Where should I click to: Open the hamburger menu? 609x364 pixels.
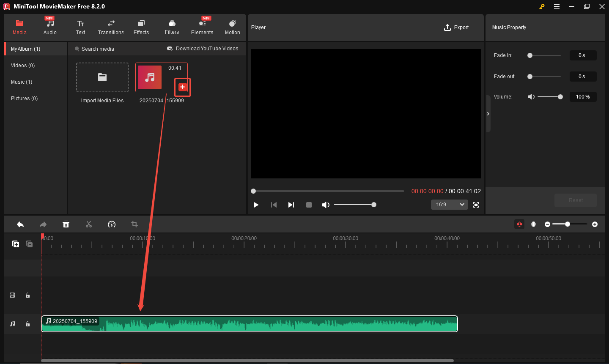coord(557,6)
